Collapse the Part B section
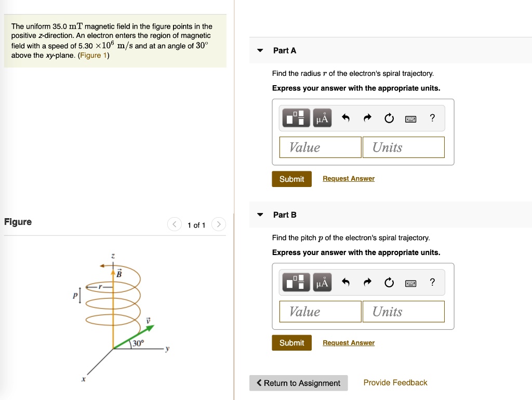 tap(260, 215)
